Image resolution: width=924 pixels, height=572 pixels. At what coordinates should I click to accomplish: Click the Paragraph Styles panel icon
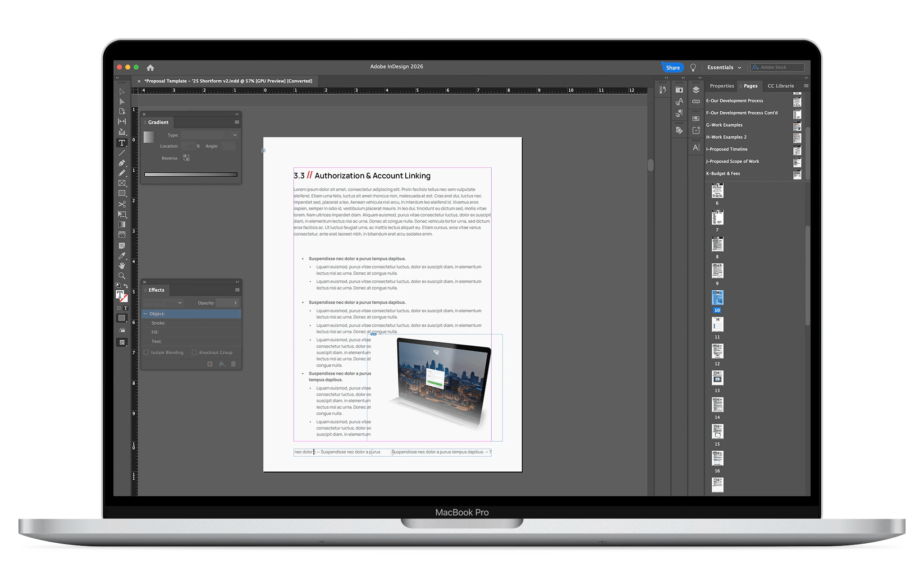pos(679,113)
